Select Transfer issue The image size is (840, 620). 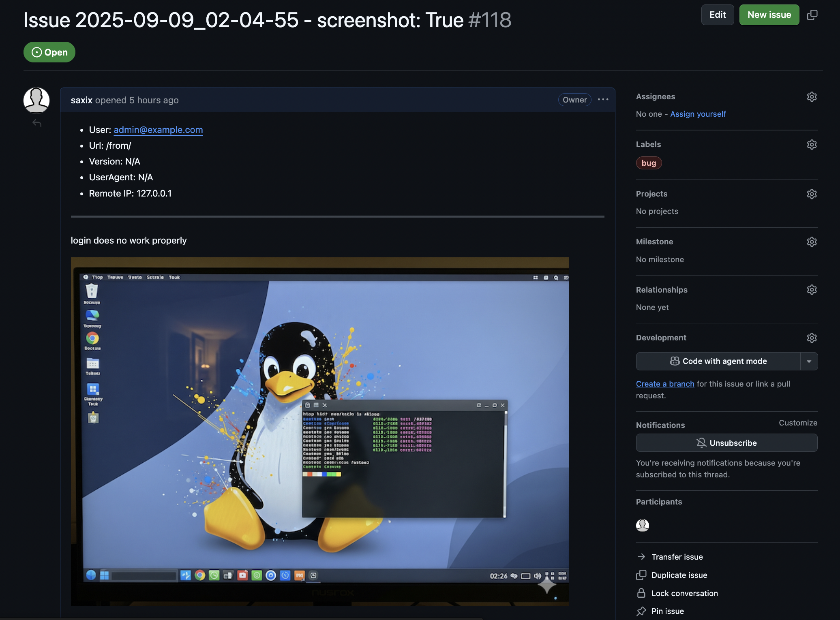tap(670, 557)
